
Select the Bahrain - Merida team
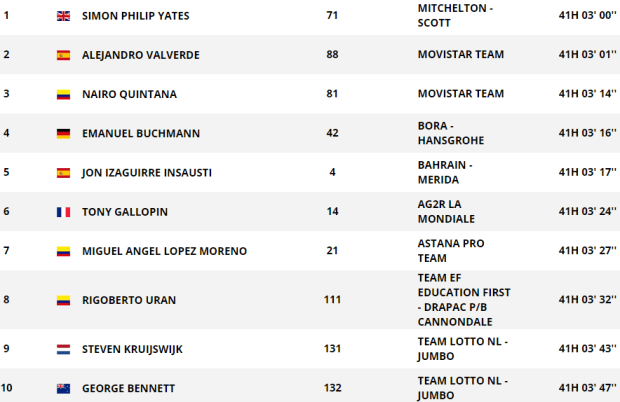click(446, 172)
